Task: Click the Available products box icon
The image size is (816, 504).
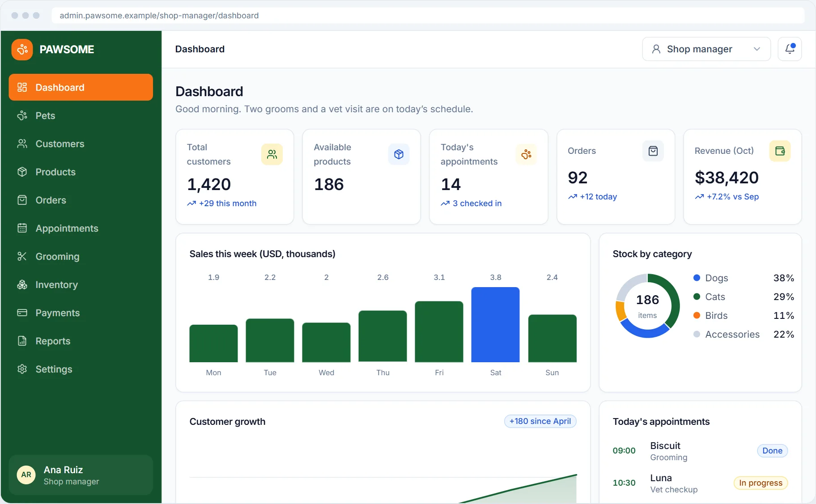Action: point(399,154)
